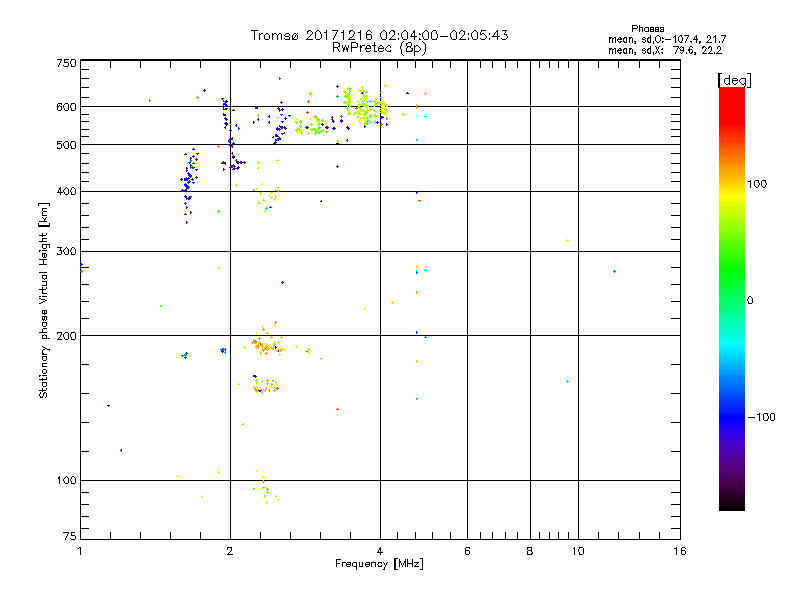Click the "2" frequency tick label
This screenshot has width=800, height=600.
click(x=230, y=551)
